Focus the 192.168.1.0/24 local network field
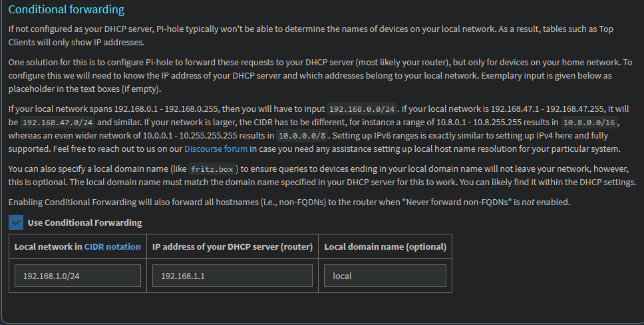 78,276
